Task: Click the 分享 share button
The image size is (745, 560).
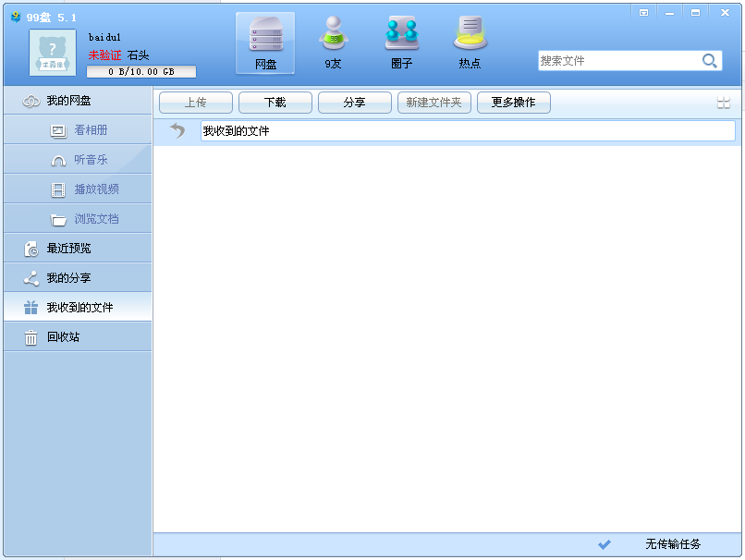Action: tap(354, 103)
